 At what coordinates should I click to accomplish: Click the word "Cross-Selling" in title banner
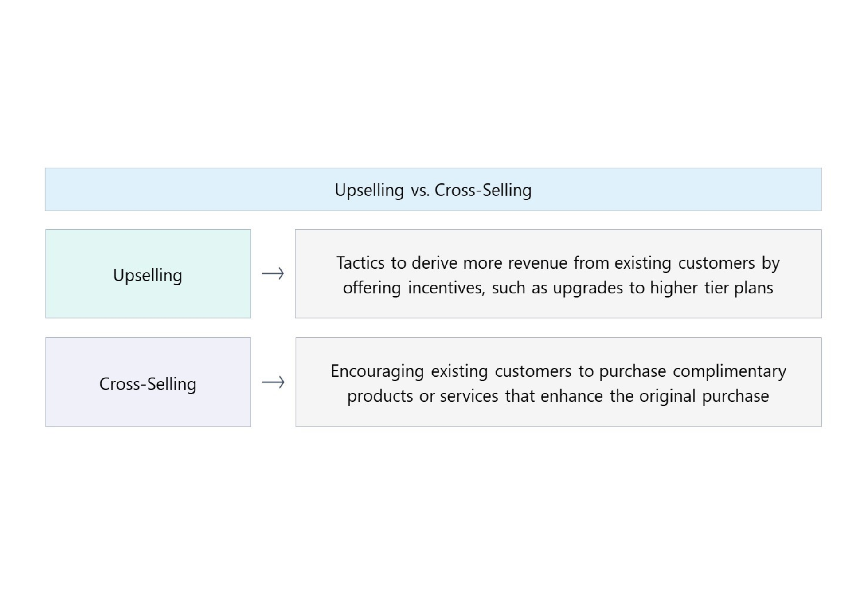tap(483, 190)
